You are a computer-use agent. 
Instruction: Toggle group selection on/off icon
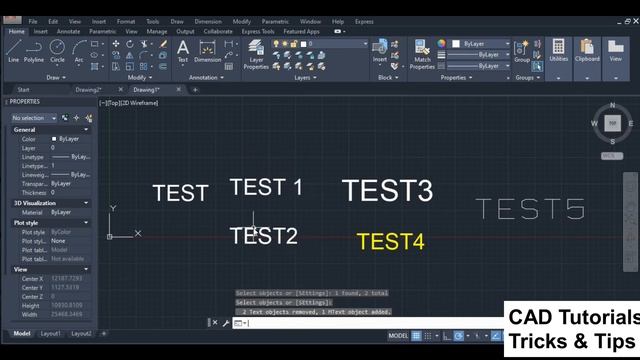click(537, 66)
